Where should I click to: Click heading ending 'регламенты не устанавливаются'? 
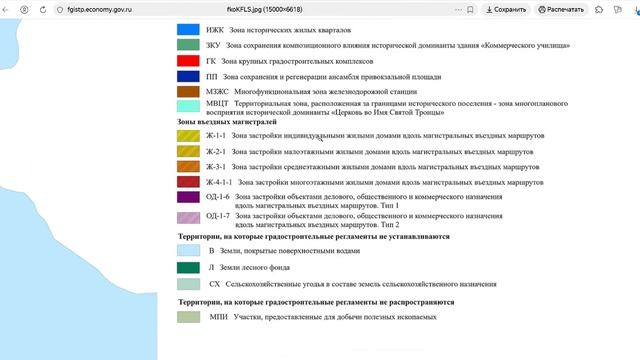coord(313,236)
